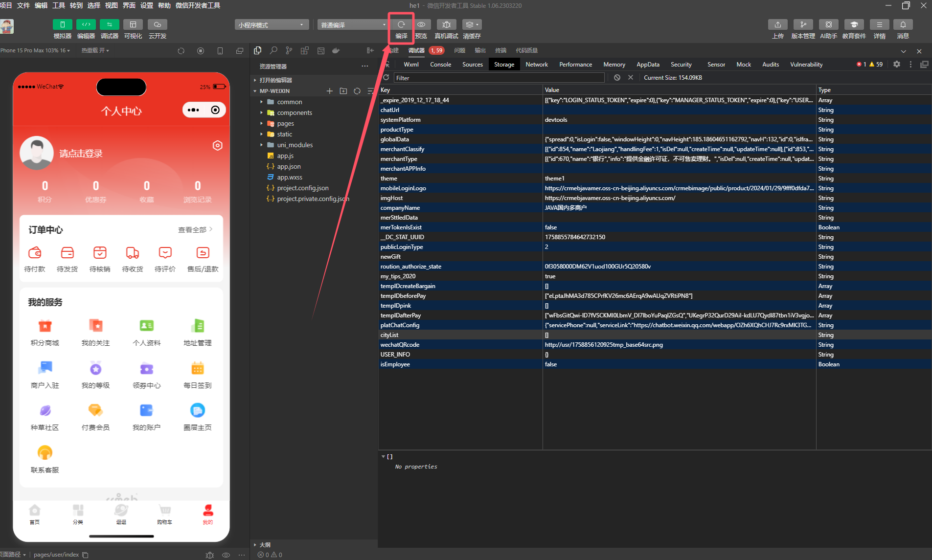Toggle the 编辑器 editor panel button

tap(86, 24)
